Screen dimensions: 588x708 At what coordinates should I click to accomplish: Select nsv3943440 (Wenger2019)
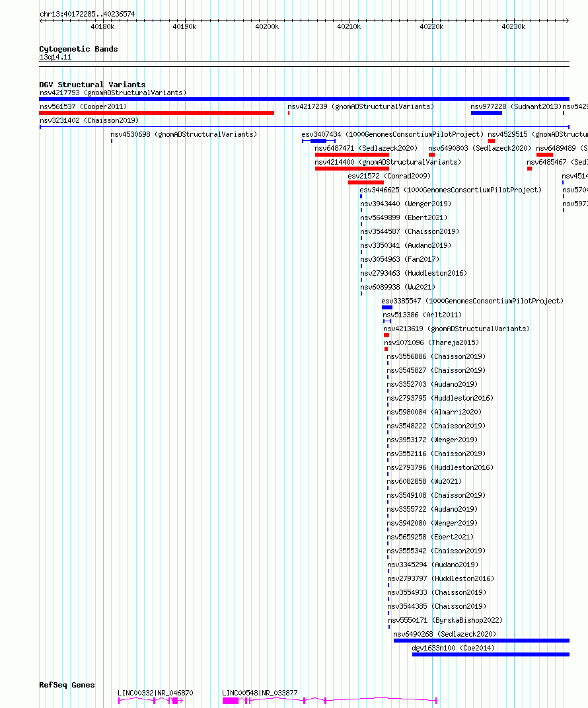(x=405, y=204)
